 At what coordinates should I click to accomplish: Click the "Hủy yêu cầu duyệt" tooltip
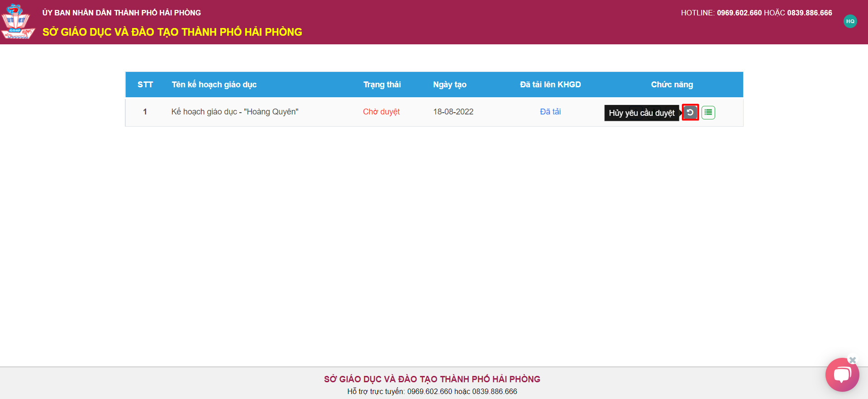(641, 113)
